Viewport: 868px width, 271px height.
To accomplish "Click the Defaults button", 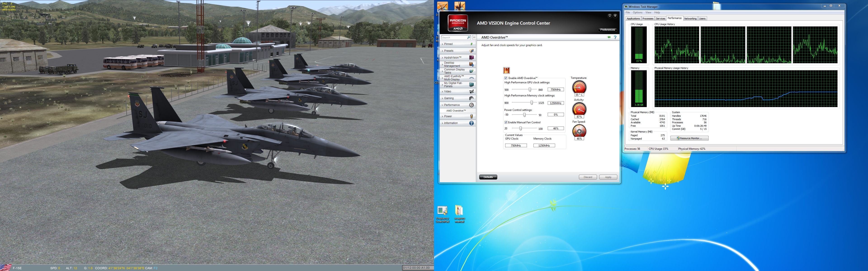I will tap(488, 177).
